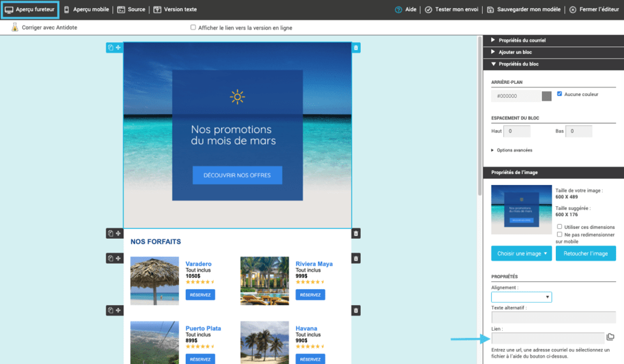This screenshot has width=624, height=364.
Task: Expand Options avancées
Action: coord(512,150)
